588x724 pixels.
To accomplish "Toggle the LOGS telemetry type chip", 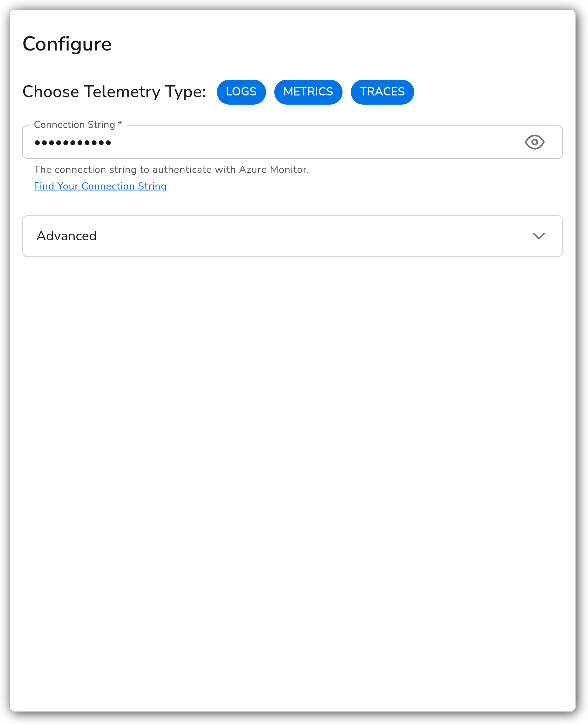I will 241,92.
